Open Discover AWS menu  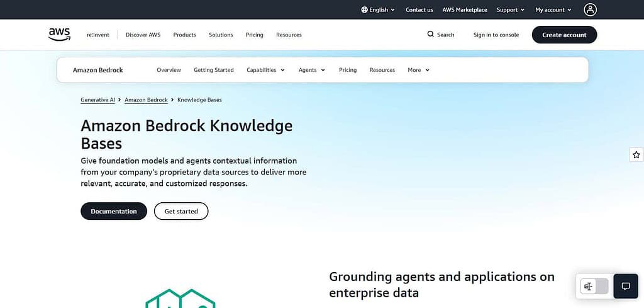pyautogui.click(x=143, y=35)
